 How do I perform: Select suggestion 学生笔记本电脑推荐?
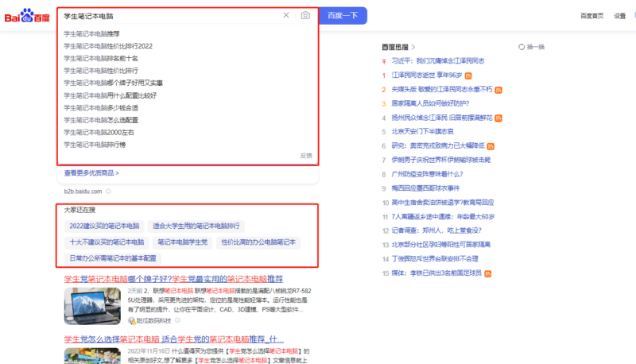(91, 33)
